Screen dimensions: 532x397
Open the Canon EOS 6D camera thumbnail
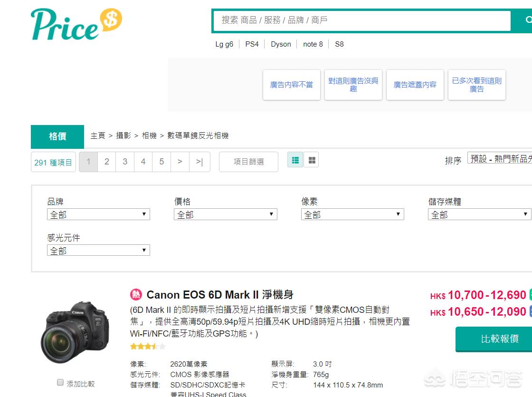(x=75, y=332)
